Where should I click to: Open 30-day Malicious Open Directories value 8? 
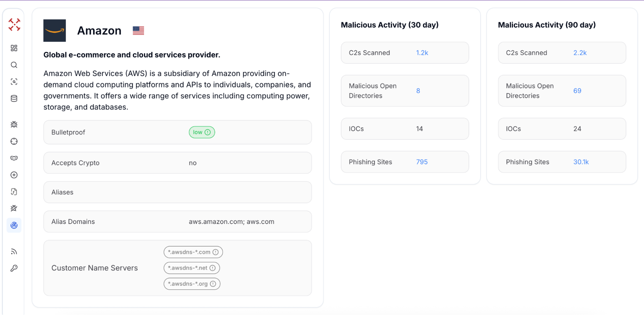(x=418, y=91)
